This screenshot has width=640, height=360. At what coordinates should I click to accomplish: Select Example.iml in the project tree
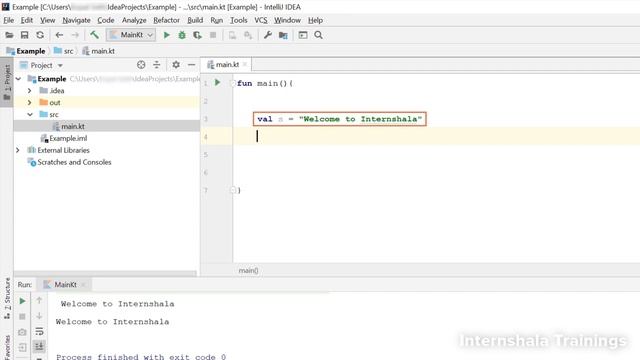(x=64, y=138)
